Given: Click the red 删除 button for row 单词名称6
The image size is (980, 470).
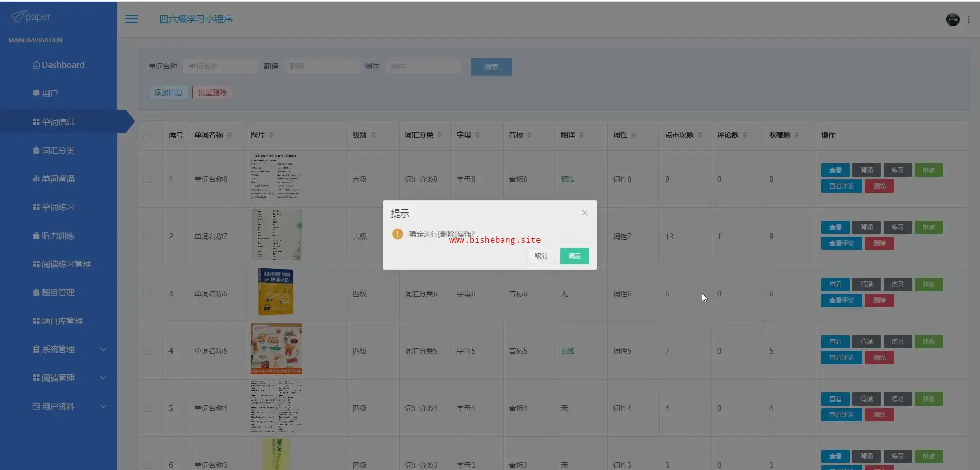Looking at the screenshot, I should [879, 300].
